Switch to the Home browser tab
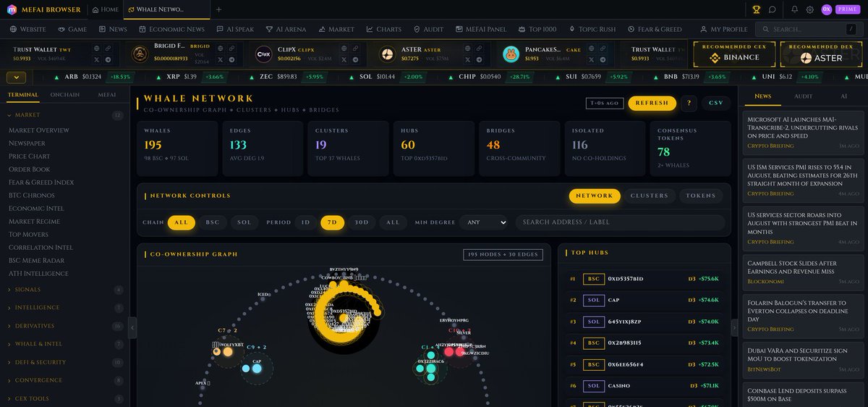This screenshot has height=407, width=868. click(x=105, y=9)
